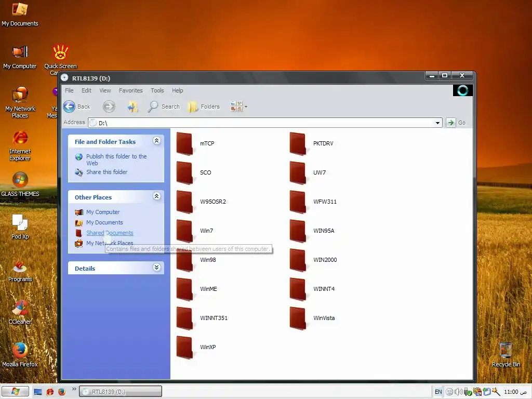Image resolution: width=532 pixels, height=399 pixels.
Task: Select the WIN95A folder
Action: coord(312,231)
